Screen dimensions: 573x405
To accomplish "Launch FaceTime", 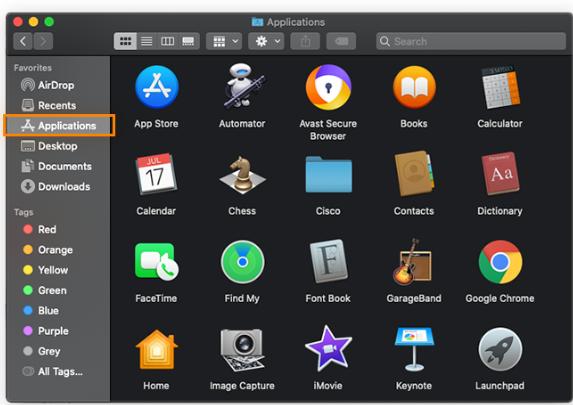I will [156, 262].
